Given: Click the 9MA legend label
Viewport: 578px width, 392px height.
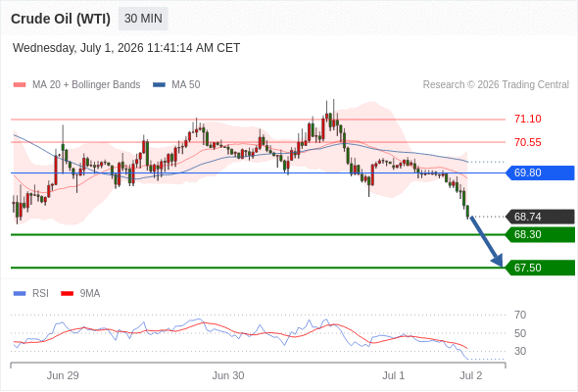Looking at the screenshot, I should 90,294.
